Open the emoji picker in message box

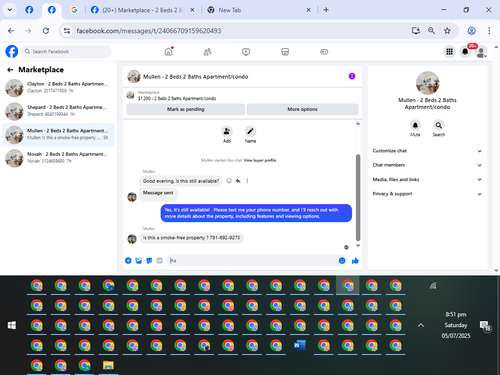click(x=342, y=261)
